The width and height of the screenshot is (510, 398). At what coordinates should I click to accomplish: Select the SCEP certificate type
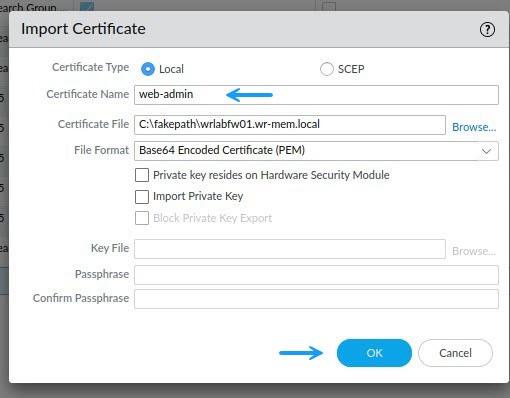pyautogui.click(x=326, y=69)
